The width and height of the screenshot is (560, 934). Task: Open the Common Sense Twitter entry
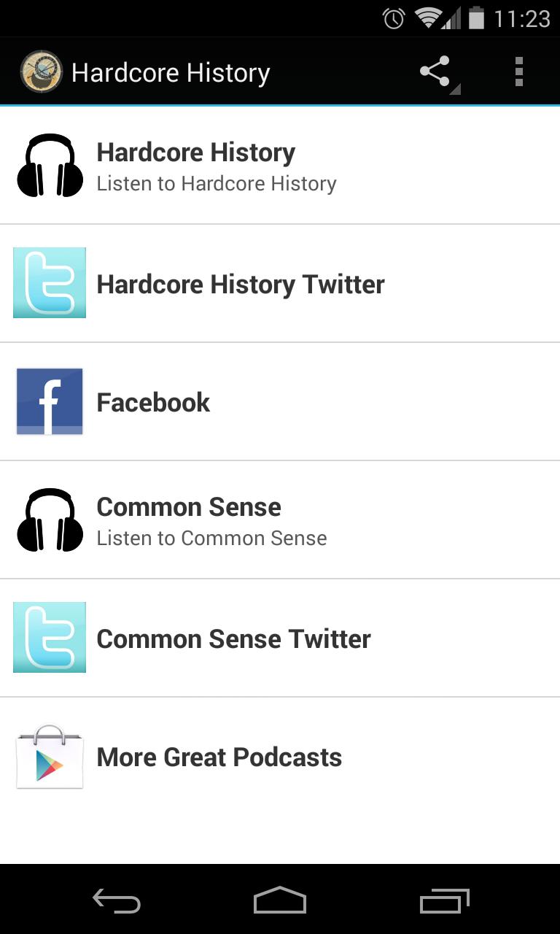(x=233, y=638)
